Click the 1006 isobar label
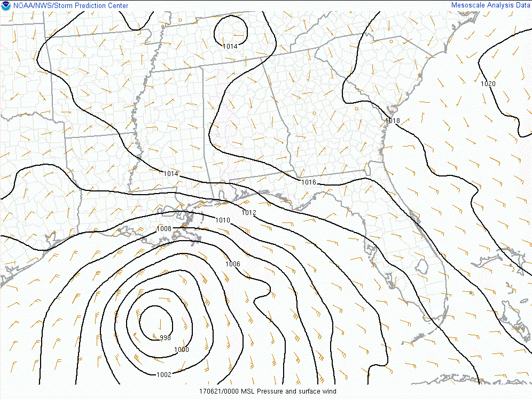Image resolution: width=532 pixels, height=400 pixels. tap(233, 264)
